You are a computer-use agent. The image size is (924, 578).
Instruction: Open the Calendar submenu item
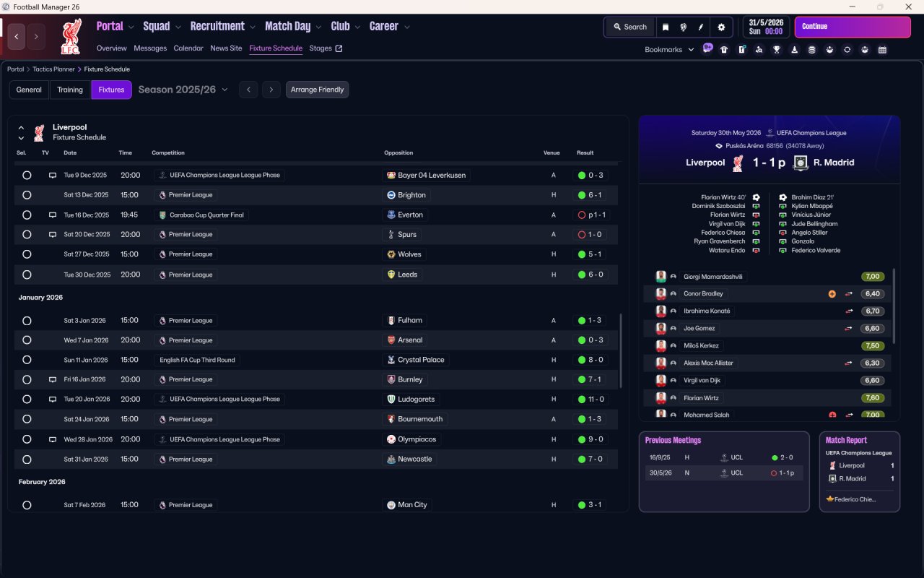point(188,48)
